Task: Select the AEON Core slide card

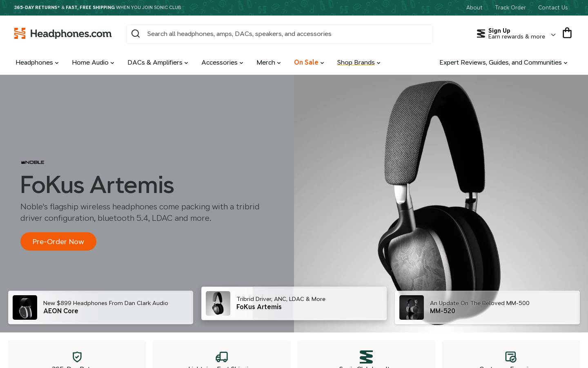Action: [x=100, y=307]
